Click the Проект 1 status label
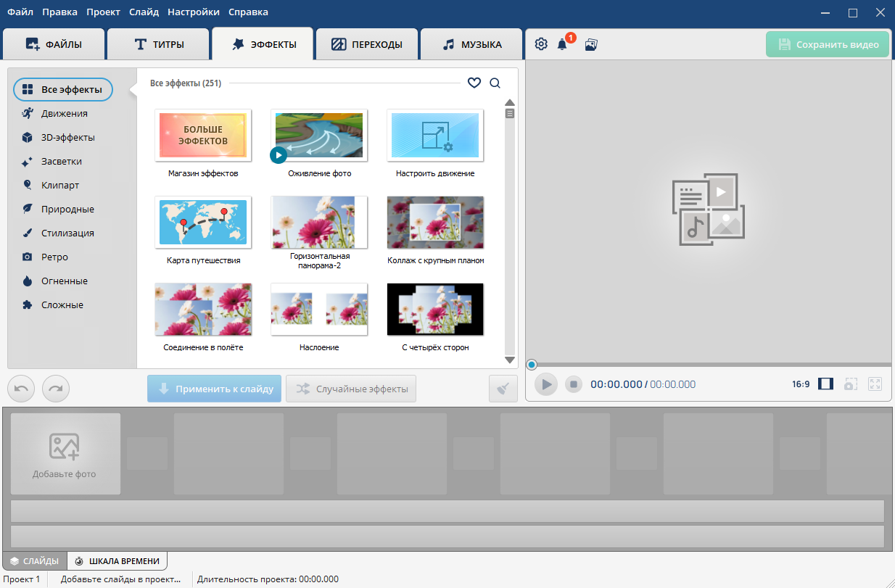This screenshot has height=588, width=895. [22, 579]
